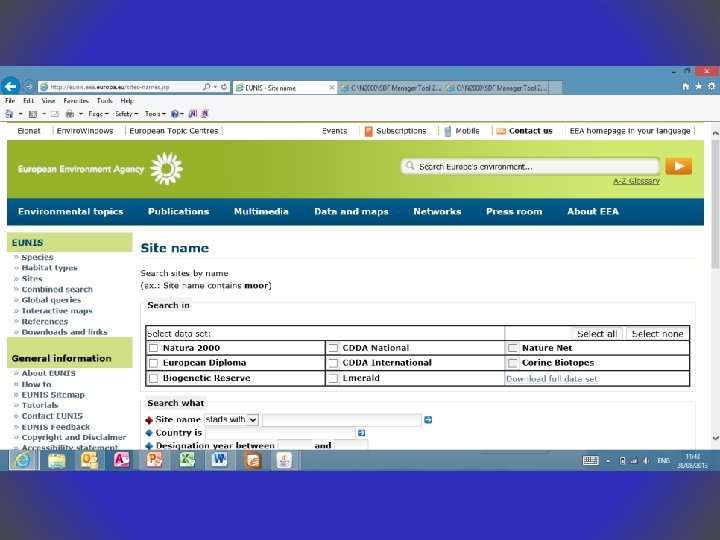Click the first OneNote icon in command bar
The width and height of the screenshot is (720, 540).
coord(193,113)
